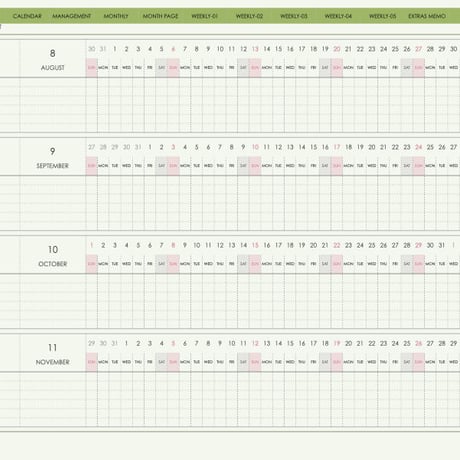Image resolution: width=460 pixels, height=460 pixels.
Task: Click the SUN cell under September 17
Action: 337,166
